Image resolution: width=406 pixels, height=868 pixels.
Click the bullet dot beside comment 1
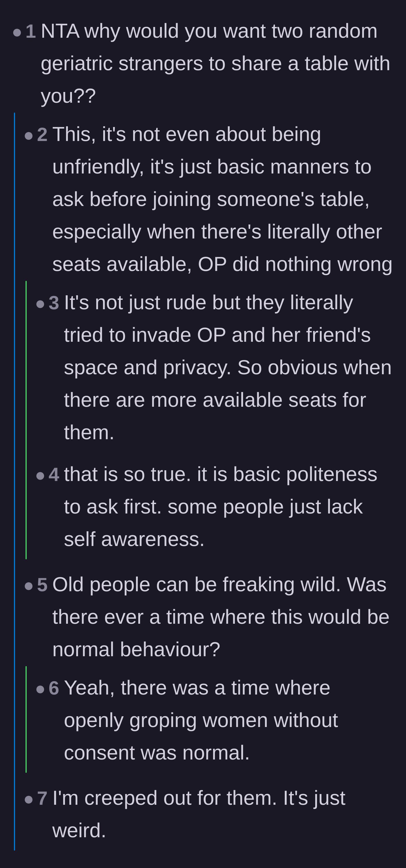coord(17,33)
